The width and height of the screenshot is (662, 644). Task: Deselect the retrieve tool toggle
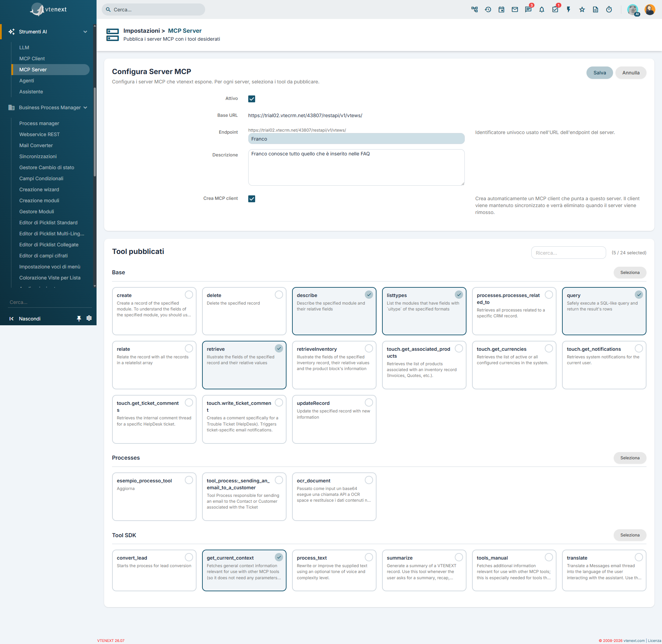[279, 348]
